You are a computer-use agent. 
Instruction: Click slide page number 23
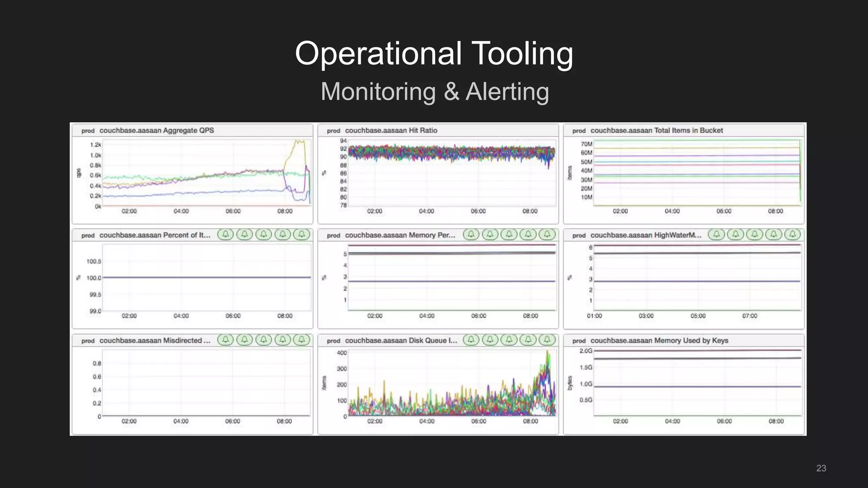[x=821, y=468]
